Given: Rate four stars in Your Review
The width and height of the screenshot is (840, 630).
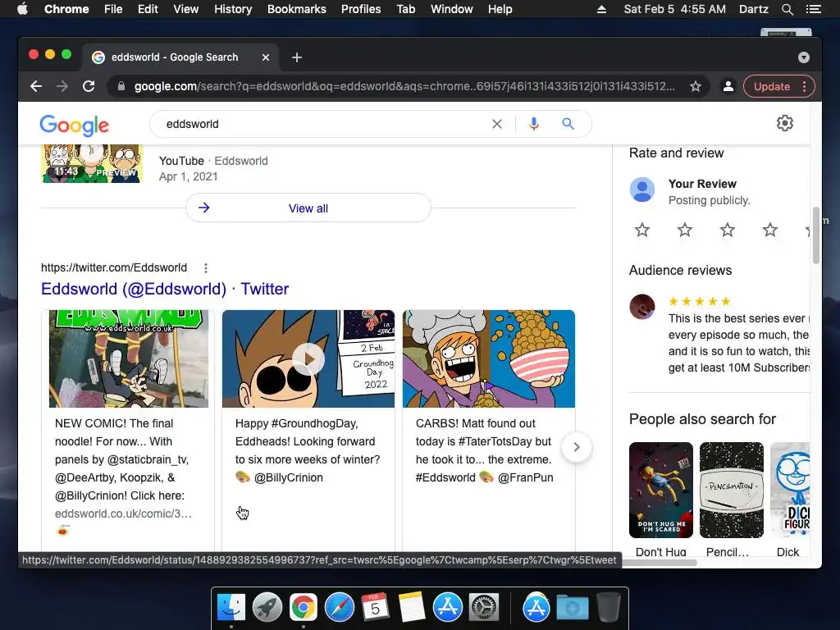Looking at the screenshot, I should 769,230.
